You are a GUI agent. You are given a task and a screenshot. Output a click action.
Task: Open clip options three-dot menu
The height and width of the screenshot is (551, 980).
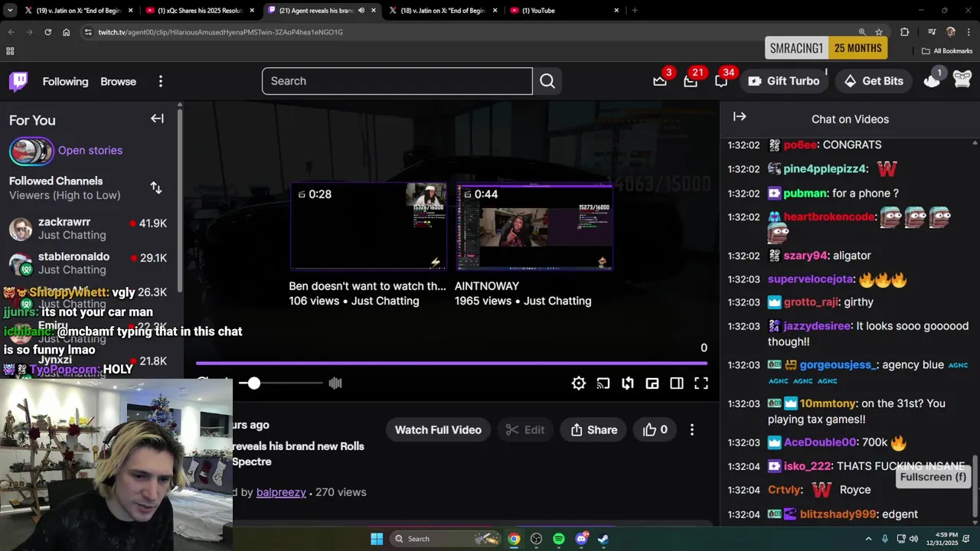692,430
